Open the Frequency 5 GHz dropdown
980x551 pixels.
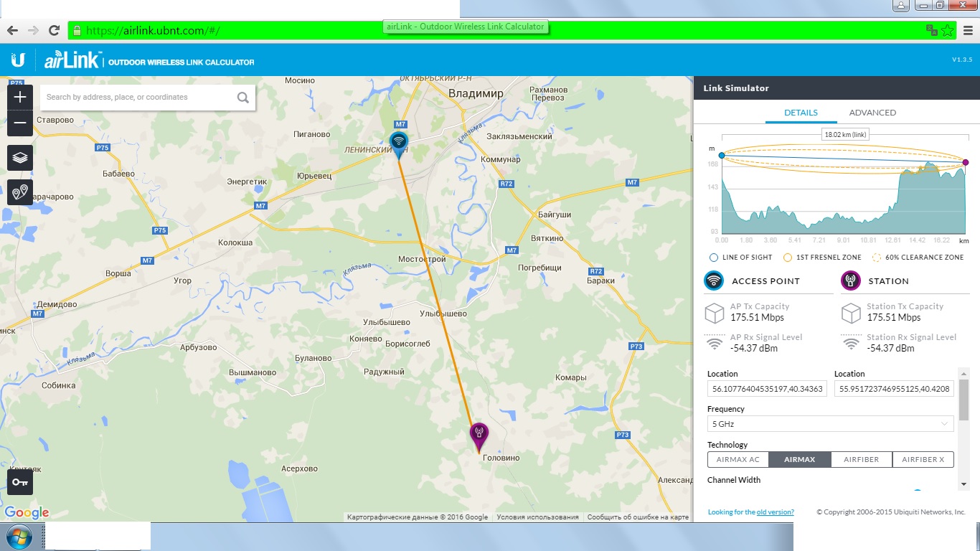click(831, 424)
